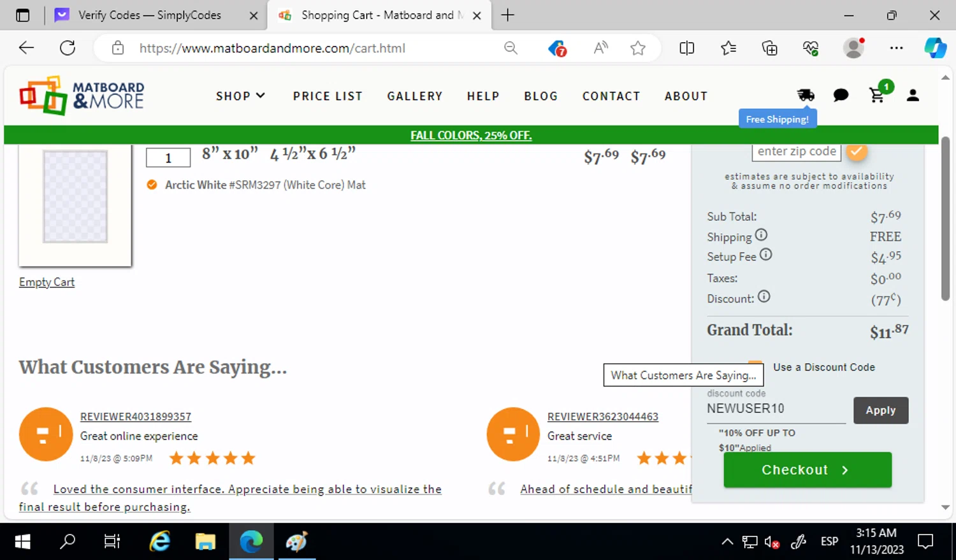Open the taskbar clock and date

(x=876, y=541)
